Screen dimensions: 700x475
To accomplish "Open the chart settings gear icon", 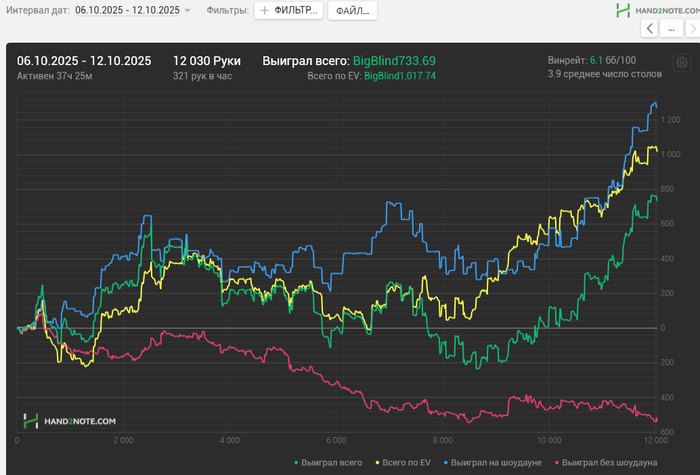I will [x=682, y=62].
